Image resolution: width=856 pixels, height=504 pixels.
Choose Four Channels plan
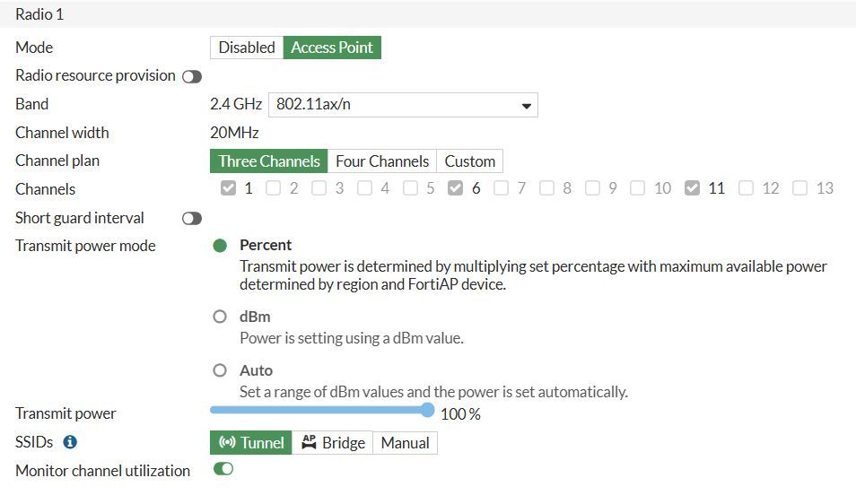click(x=382, y=161)
